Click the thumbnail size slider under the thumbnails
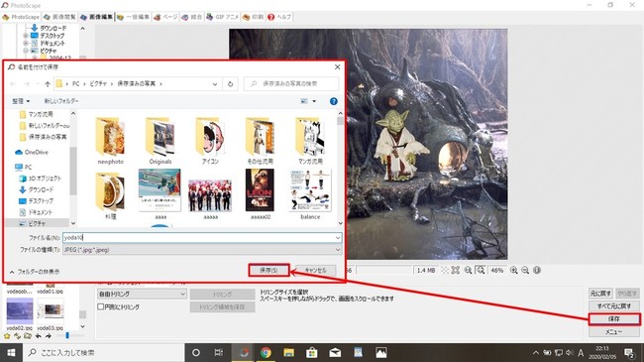 pos(67,336)
